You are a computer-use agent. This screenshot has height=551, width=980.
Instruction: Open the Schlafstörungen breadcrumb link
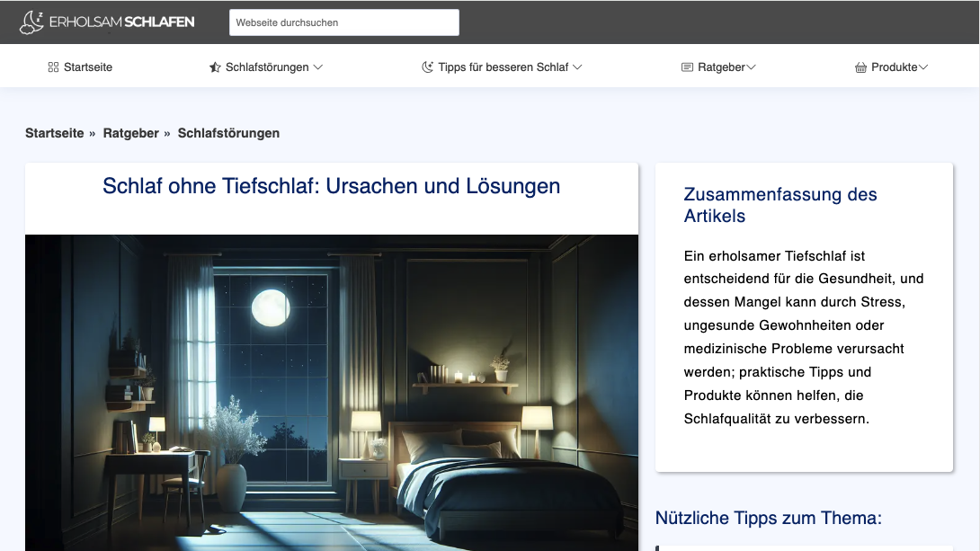point(228,133)
